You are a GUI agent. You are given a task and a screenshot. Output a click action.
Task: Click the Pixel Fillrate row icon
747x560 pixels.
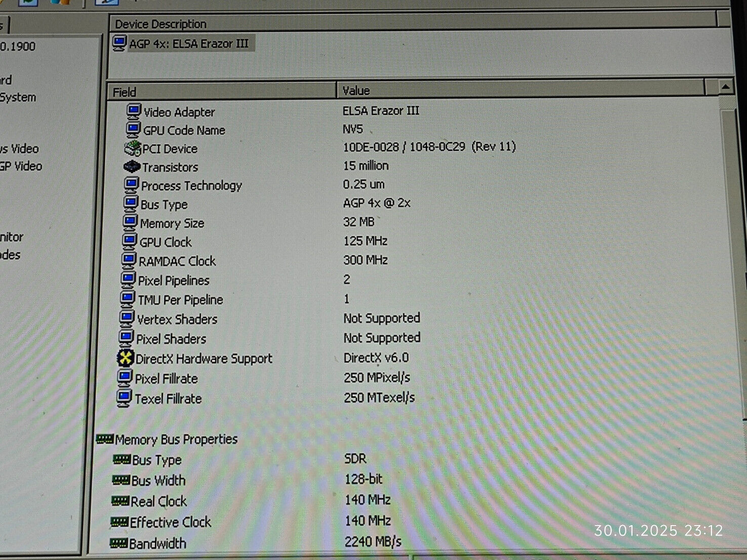125,378
